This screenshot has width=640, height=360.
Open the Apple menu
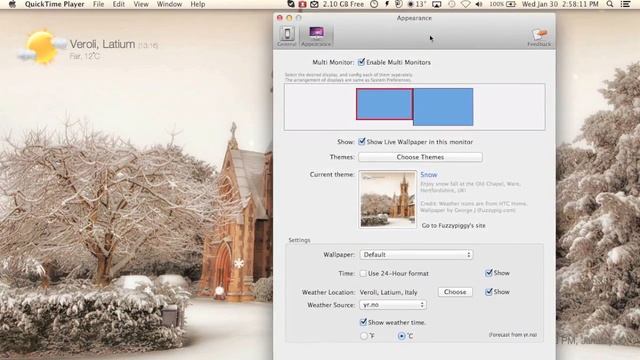coord(12,4)
